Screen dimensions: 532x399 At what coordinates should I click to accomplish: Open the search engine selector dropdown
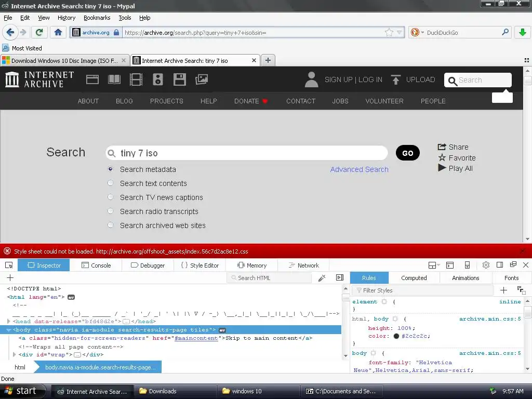tap(422, 33)
